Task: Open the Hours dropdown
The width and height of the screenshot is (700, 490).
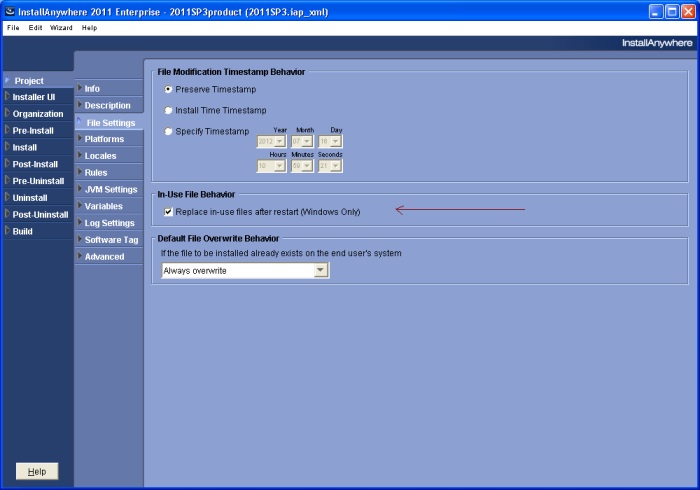Action: (x=271, y=166)
